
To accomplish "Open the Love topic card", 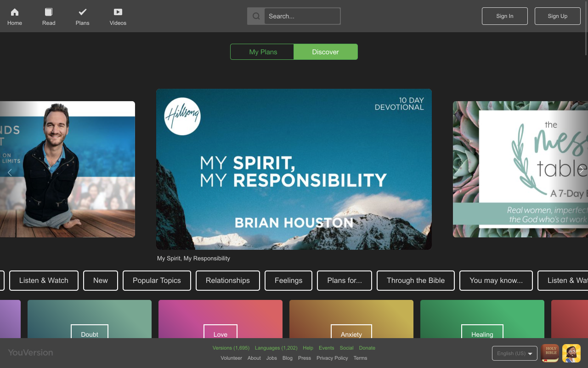I will point(220,319).
